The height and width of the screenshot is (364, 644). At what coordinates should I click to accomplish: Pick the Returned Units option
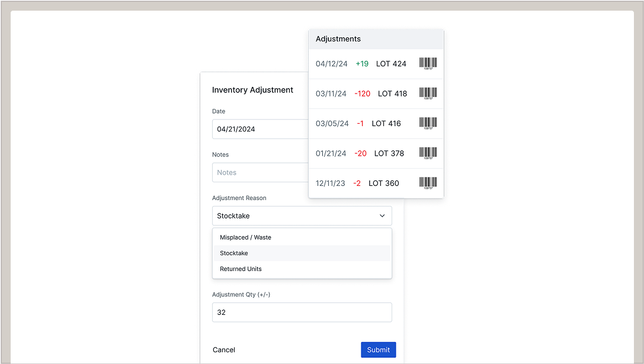241,269
